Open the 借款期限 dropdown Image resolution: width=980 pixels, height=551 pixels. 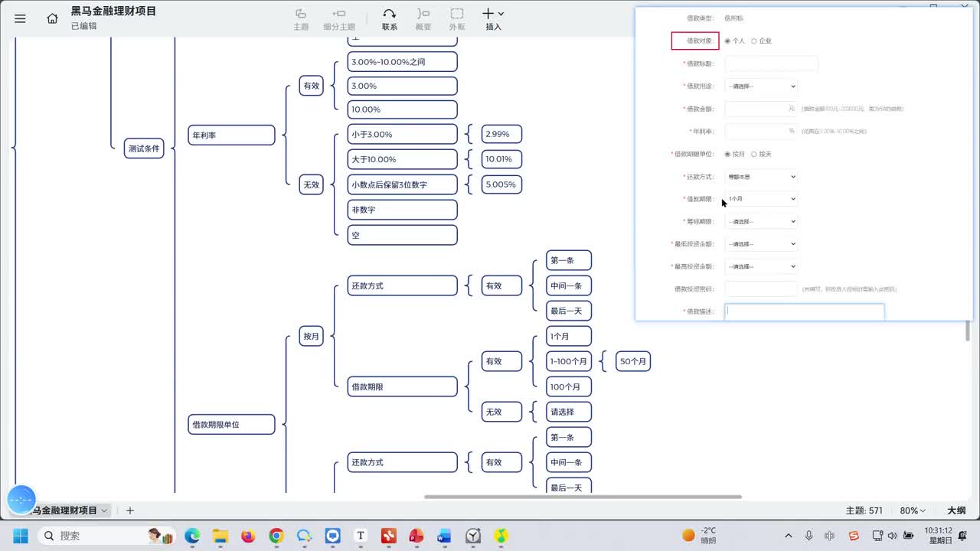(761, 199)
